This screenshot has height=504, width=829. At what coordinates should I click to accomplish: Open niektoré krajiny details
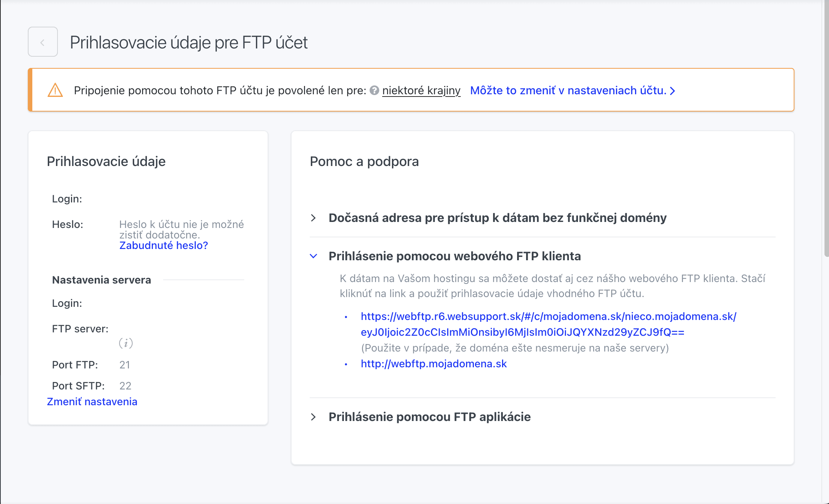click(421, 90)
